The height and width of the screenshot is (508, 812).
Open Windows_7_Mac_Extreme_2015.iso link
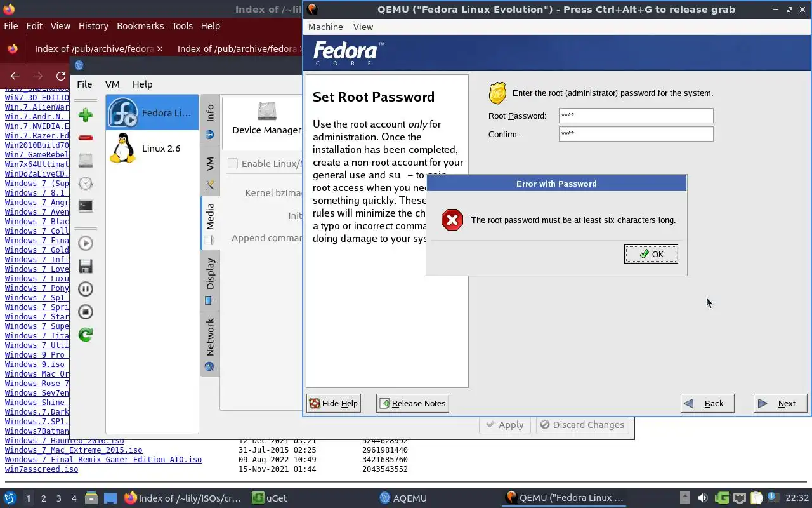pos(74,450)
